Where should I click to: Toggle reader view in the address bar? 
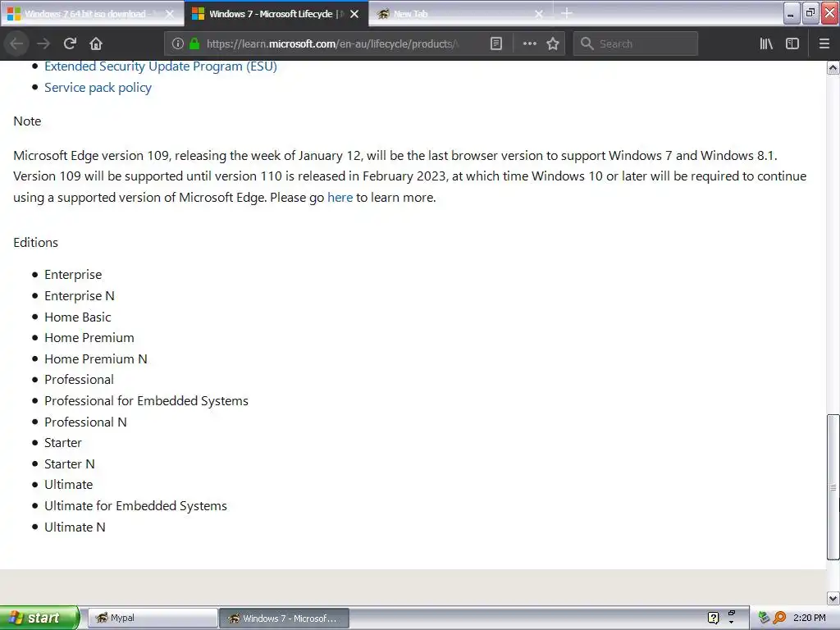tap(496, 44)
